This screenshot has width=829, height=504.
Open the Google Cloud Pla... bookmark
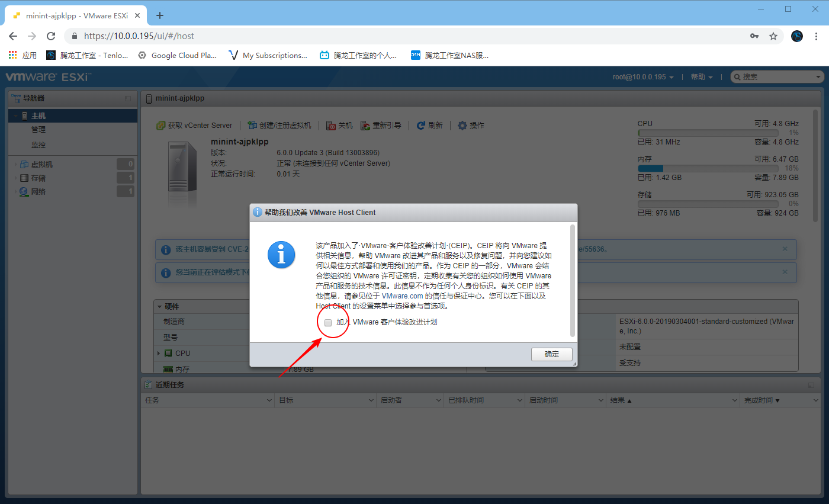[177, 55]
